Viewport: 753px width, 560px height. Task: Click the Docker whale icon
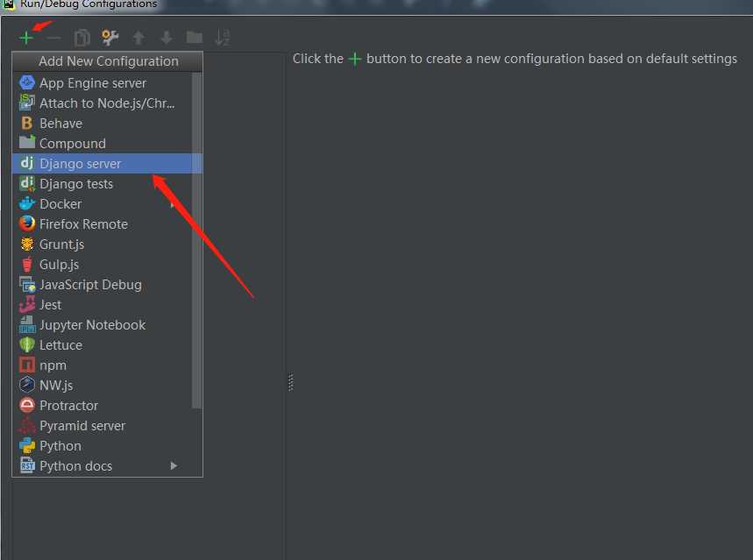[x=27, y=203]
